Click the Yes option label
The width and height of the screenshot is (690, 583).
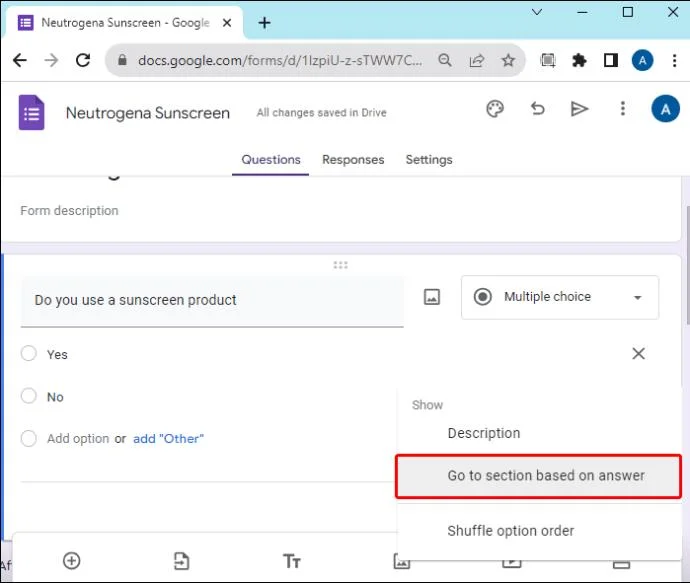click(57, 355)
